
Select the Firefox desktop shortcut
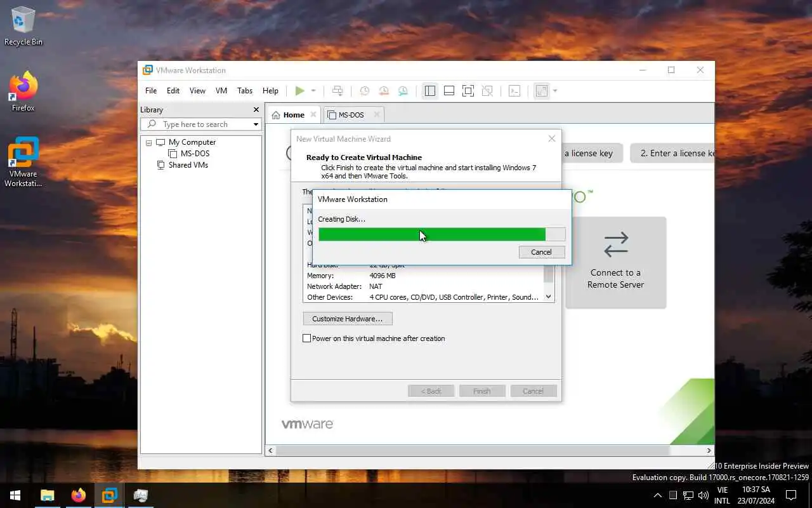[x=23, y=92]
